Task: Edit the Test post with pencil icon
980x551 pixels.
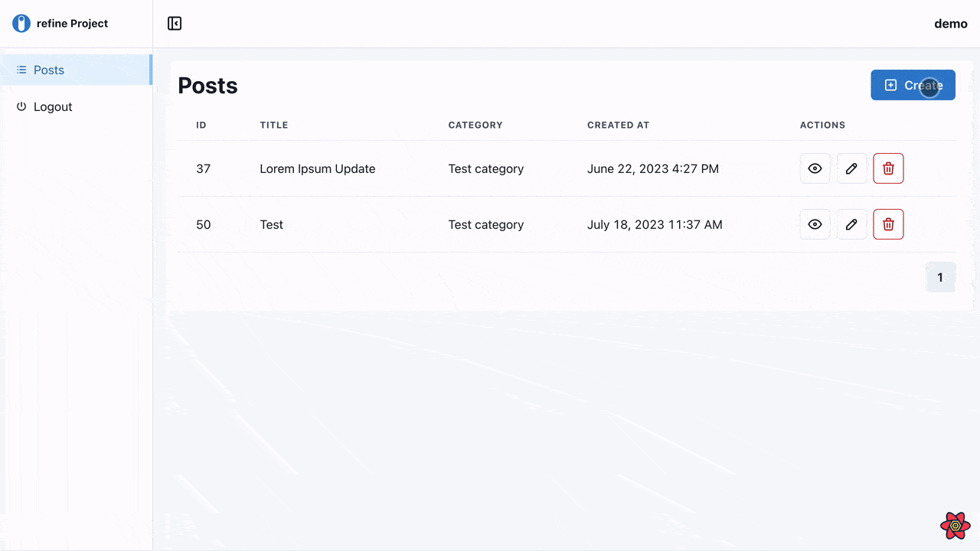Action: pyautogui.click(x=851, y=224)
